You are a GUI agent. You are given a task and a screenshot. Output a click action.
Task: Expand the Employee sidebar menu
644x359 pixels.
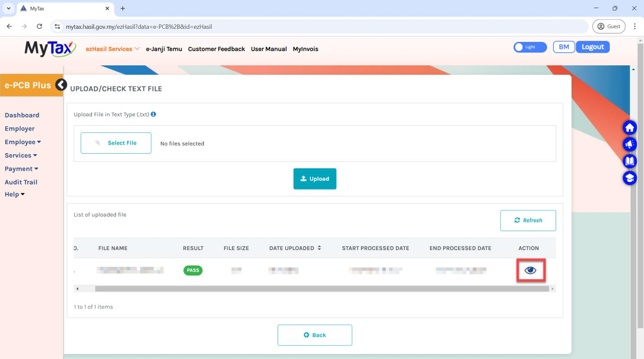(x=23, y=141)
